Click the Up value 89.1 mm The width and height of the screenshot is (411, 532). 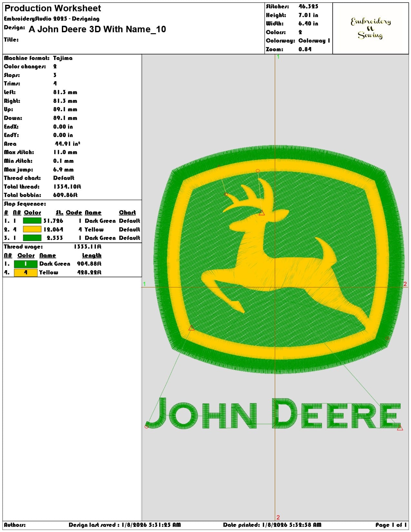pos(65,109)
